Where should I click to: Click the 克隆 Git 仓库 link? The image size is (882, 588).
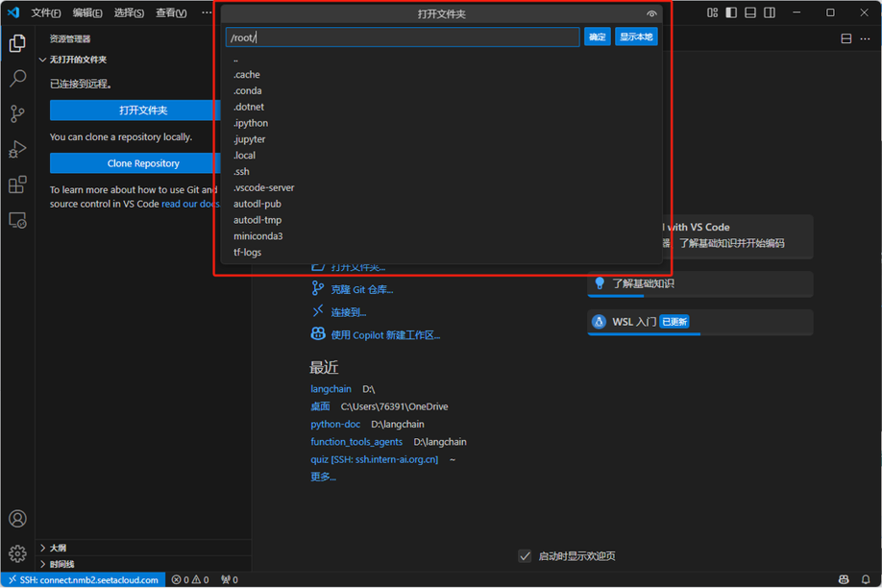point(361,289)
